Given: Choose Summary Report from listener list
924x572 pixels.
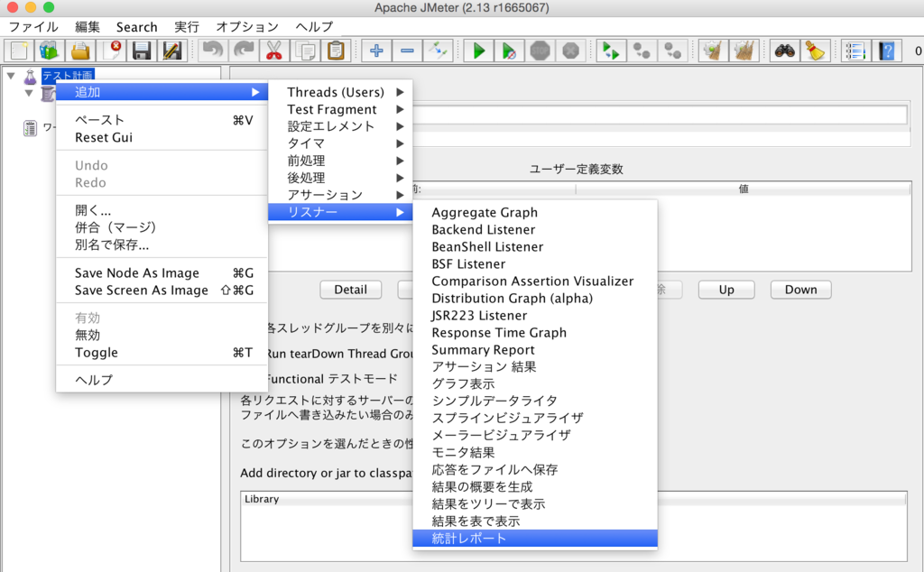Looking at the screenshot, I should [535, 349].
